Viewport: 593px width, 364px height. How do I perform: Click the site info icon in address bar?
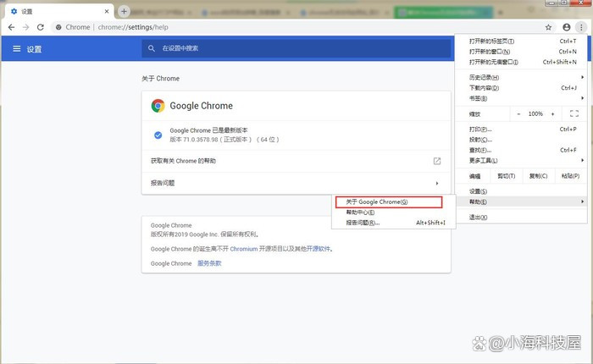[x=58, y=27]
